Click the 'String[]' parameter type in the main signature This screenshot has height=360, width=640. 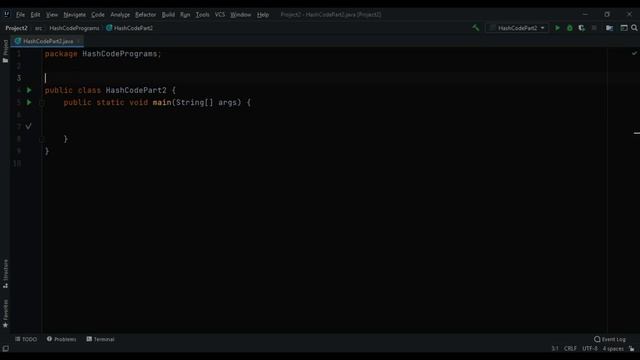coord(194,102)
